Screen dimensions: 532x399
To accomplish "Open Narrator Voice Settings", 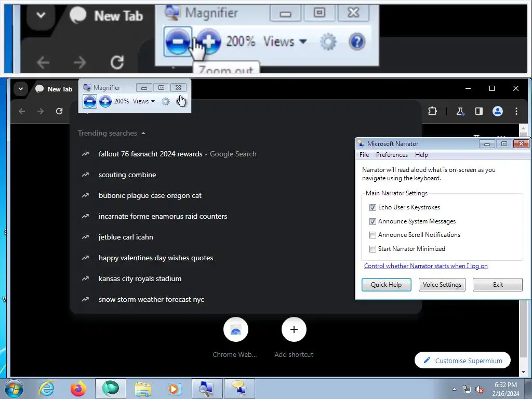I will pos(442,285).
